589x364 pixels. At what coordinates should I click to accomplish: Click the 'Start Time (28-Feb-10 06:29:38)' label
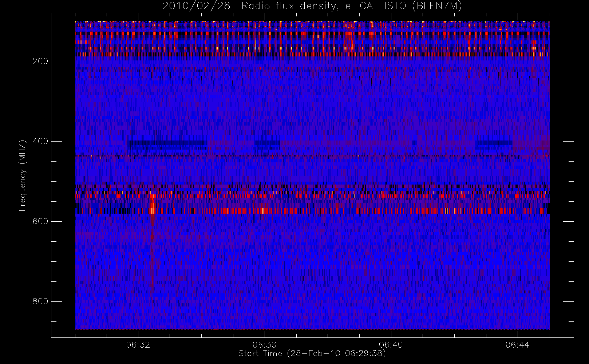tap(312, 353)
